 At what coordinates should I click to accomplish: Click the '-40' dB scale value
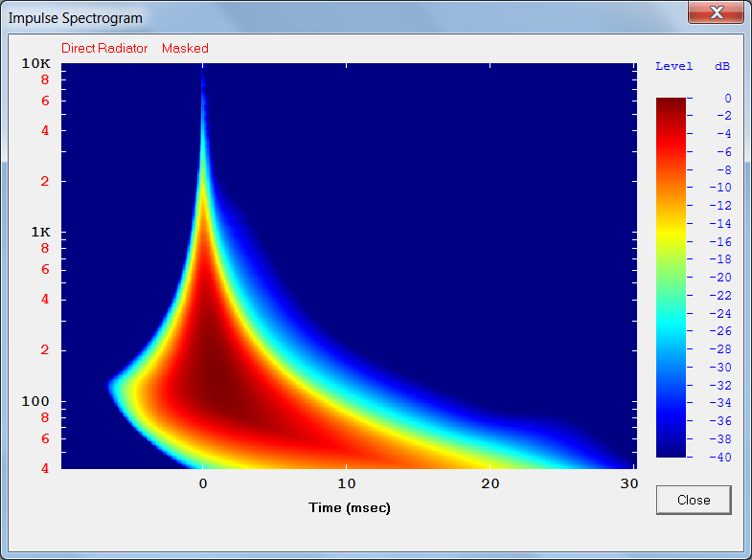[x=720, y=457]
